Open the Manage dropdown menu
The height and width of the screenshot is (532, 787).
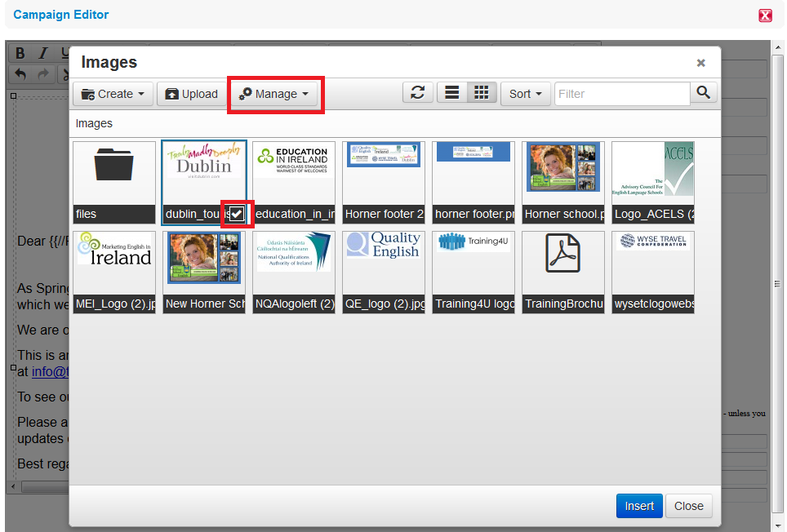[x=273, y=94]
